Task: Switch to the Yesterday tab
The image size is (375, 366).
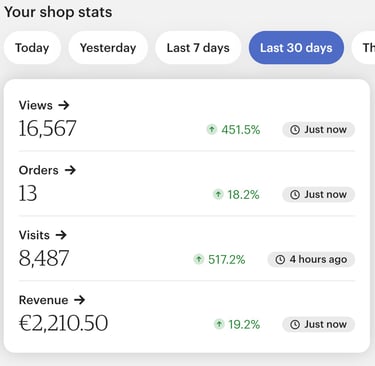Action: pos(108,48)
